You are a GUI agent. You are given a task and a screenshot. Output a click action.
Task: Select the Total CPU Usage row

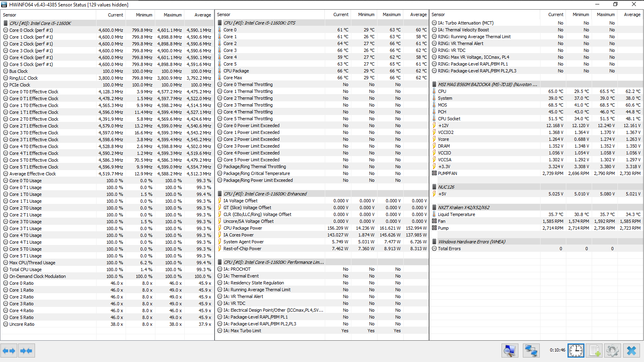tap(107, 269)
